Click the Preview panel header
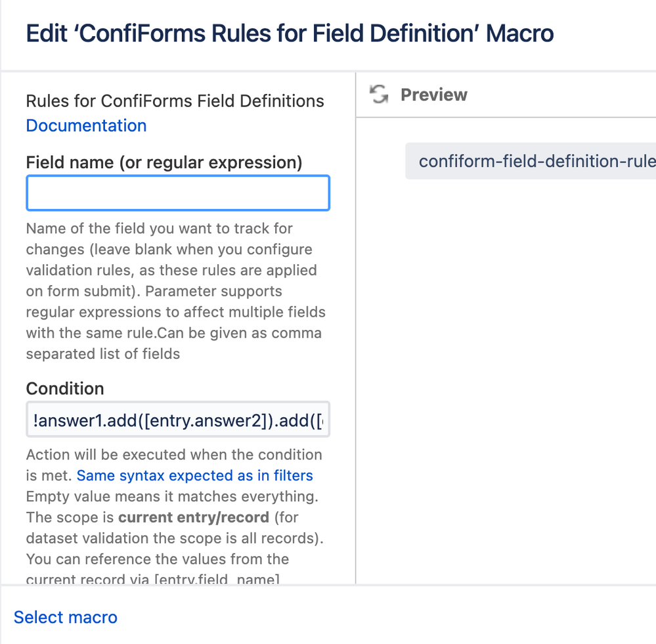This screenshot has height=644, width=656. click(433, 95)
